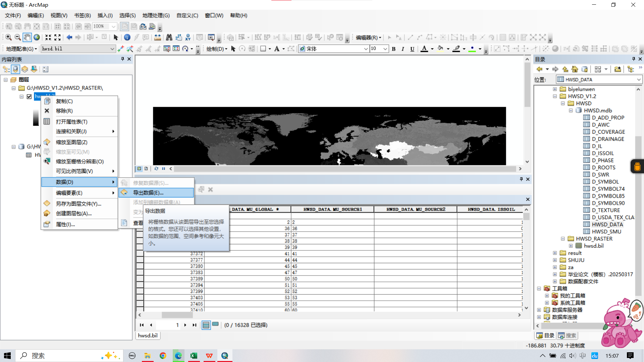This screenshot has height=362, width=644.
Task: Click the Measure ruler tool
Action: (x=157, y=37)
